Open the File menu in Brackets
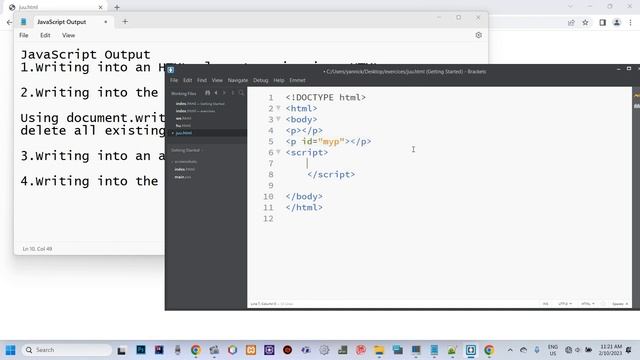 174,80
